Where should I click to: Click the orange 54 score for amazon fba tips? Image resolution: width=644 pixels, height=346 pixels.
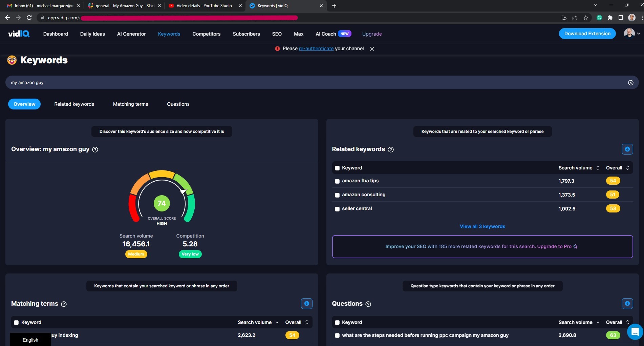pos(613,181)
